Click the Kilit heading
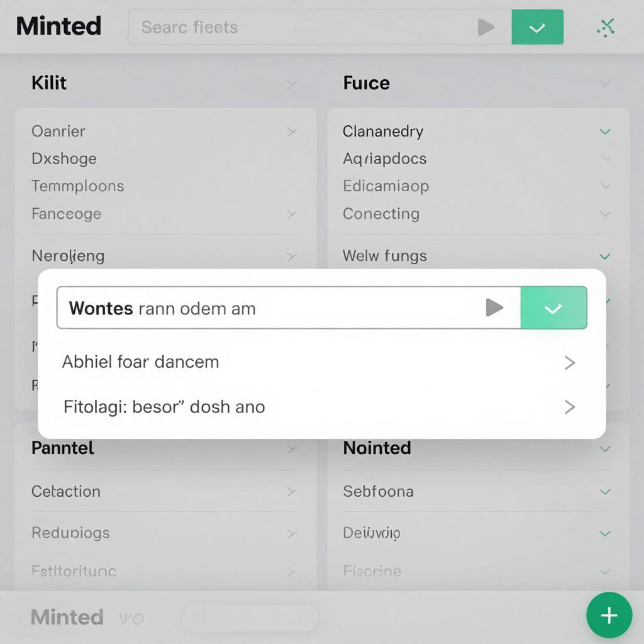This screenshot has width=644, height=644. pyautogui.click(x=48, y=82)
